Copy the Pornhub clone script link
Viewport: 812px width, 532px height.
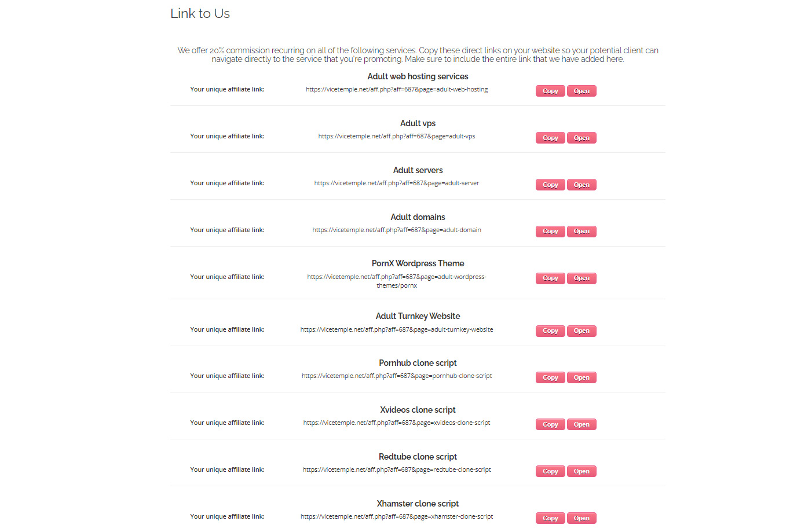coord(550,378)
